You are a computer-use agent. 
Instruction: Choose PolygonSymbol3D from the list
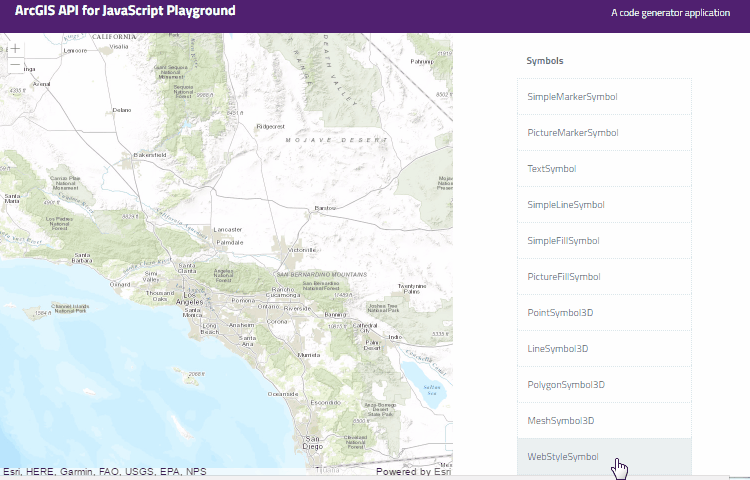point(604,385)
